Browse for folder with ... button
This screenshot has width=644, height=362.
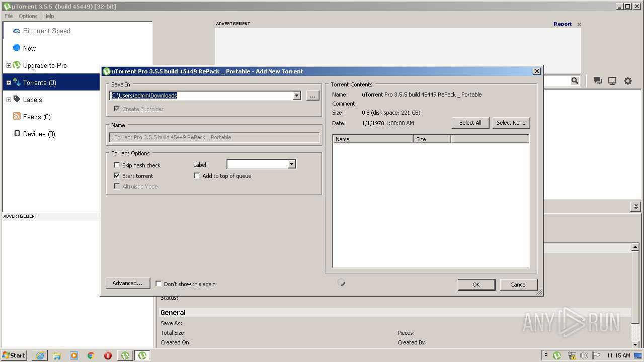click(x=312, y=96)
